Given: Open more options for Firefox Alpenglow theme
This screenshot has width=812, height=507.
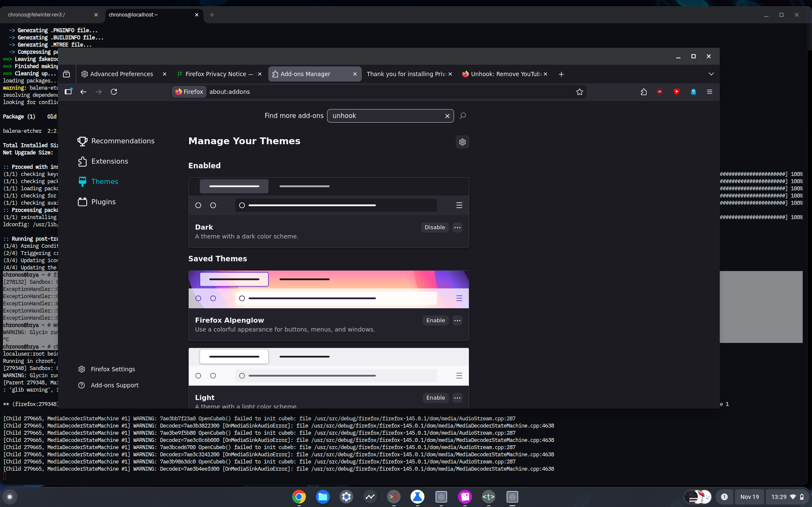Looking at the screenshot, I should 457,321.
